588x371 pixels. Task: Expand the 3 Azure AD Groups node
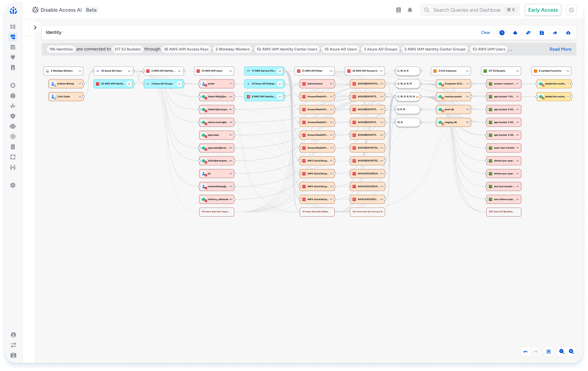click(179, 84)
